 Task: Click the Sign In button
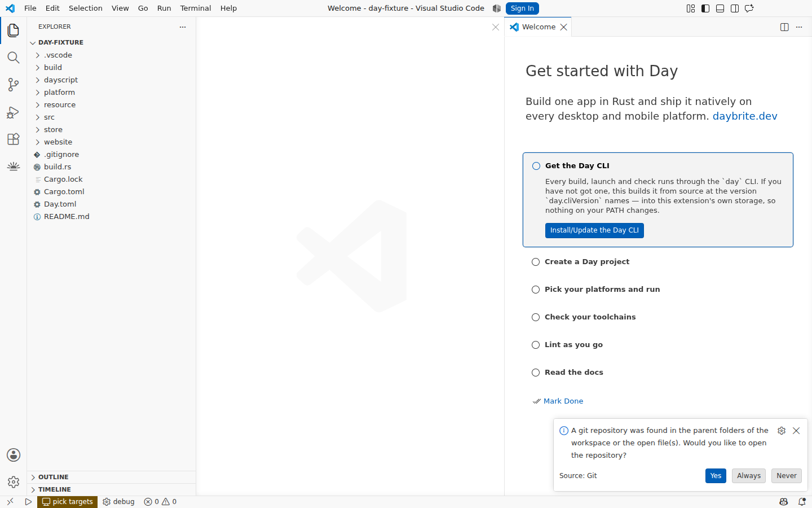522,8
